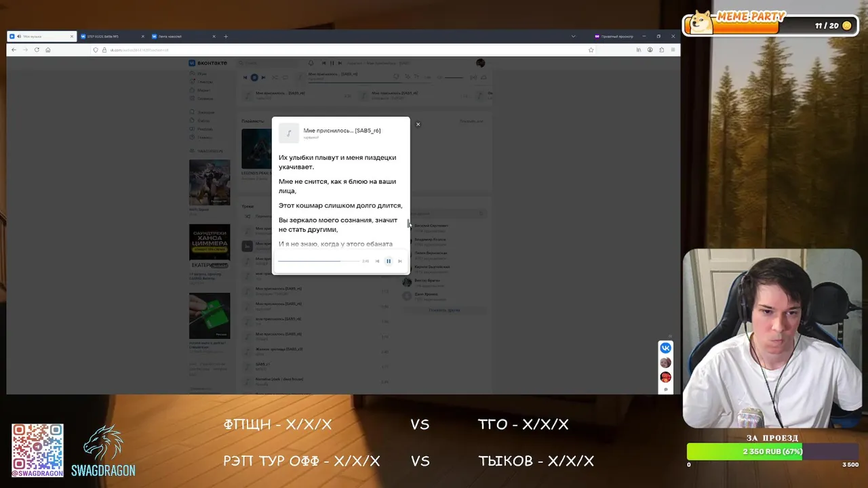Image resolution: width=868 pixels, height=488 pixels.
Task: Skip to previous track in lyrics popup
Action: click(x=378, y=261)
